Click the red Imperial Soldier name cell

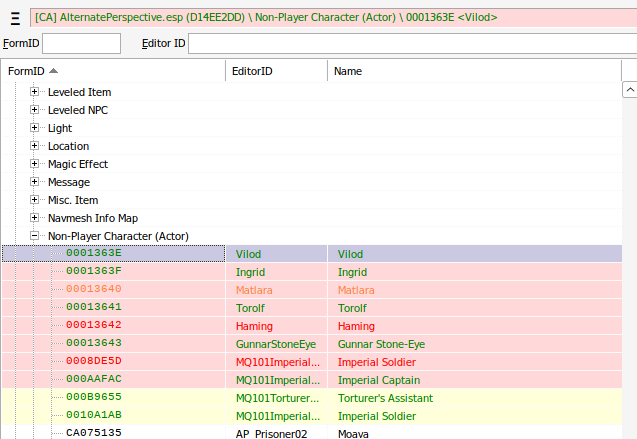[x=474, y=362]
